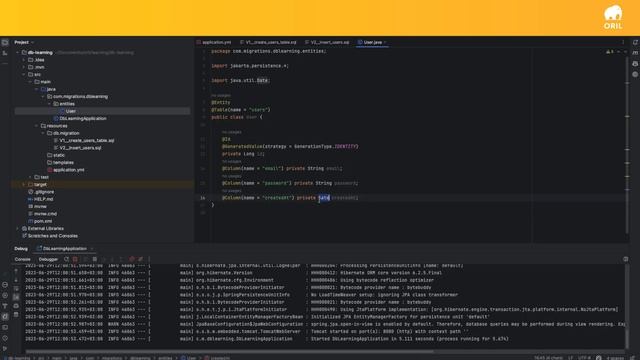Click the gutter at line 16
Screen dimensions: 640x360
pos(202,198)
